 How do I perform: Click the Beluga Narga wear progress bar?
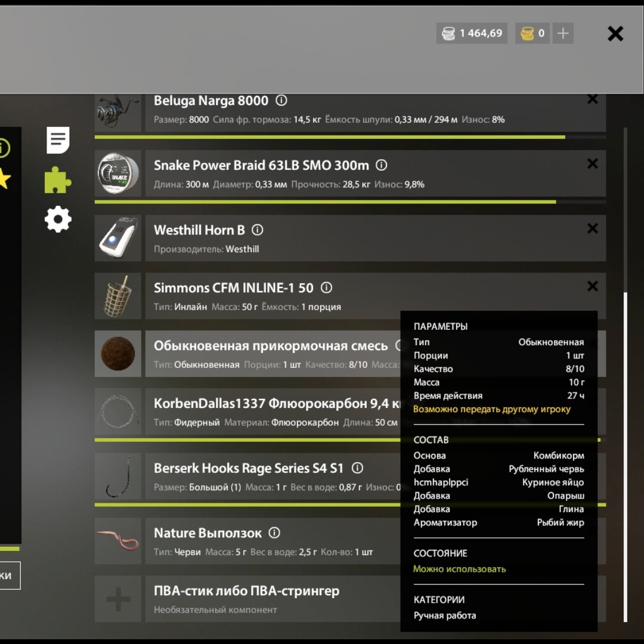pos(351,137)
